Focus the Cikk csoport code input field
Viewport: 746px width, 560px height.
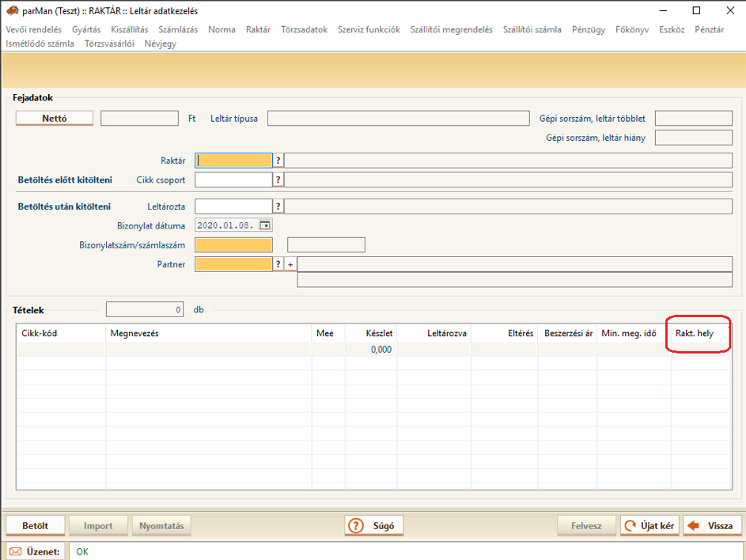tap(233, 180)
